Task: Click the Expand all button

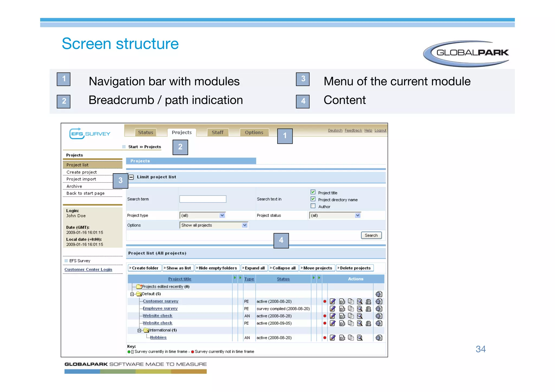Action: click(254, 268)
